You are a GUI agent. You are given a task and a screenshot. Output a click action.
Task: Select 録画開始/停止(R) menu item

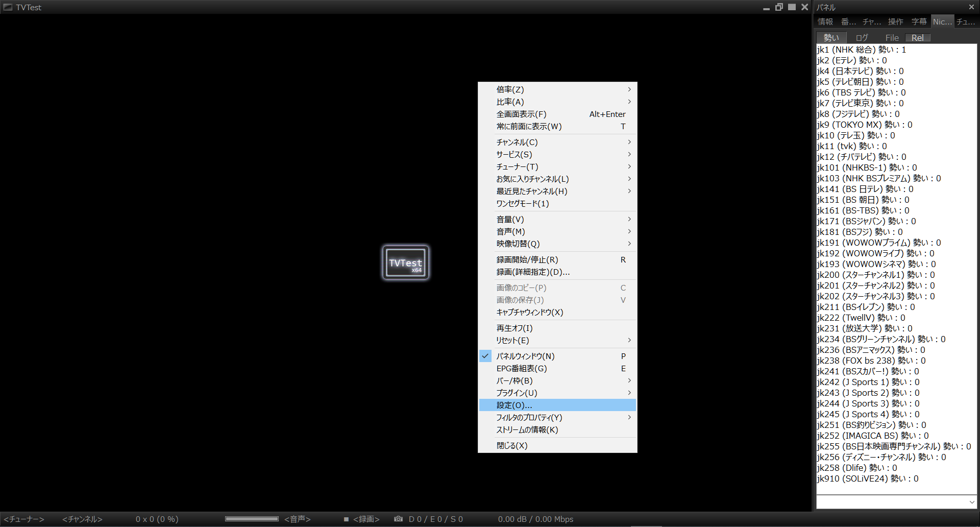point(557,259)
